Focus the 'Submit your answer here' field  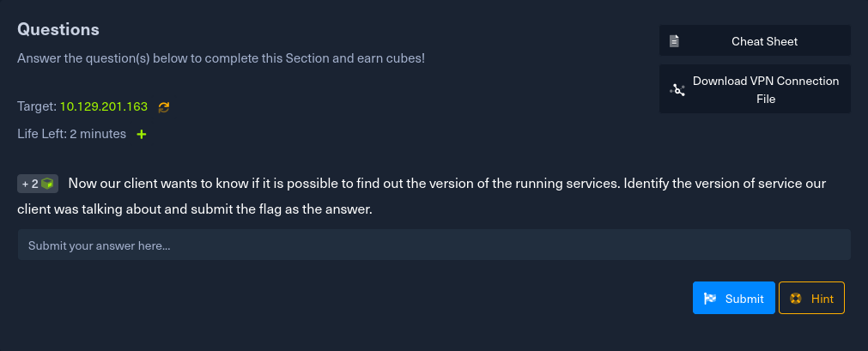tap(434, 245)
